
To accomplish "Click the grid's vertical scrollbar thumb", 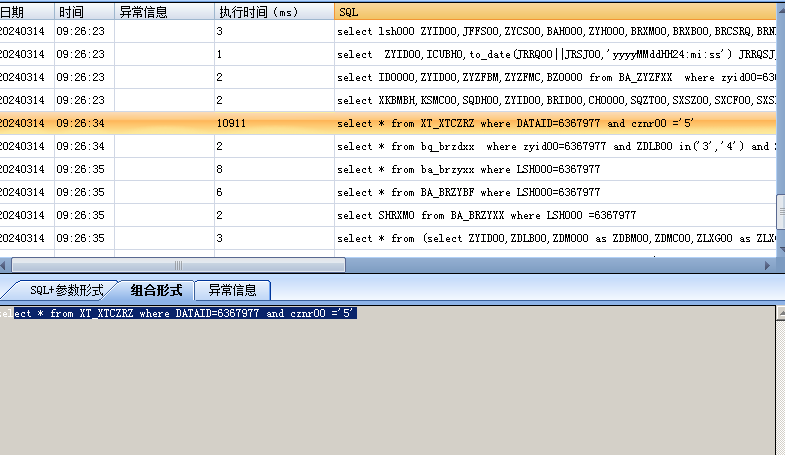I will [x=781, y=211].
